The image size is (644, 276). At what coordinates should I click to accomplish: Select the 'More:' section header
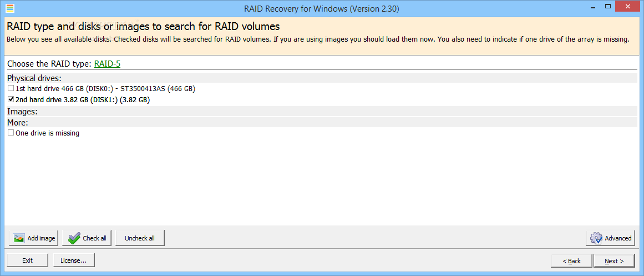[322, 122]
